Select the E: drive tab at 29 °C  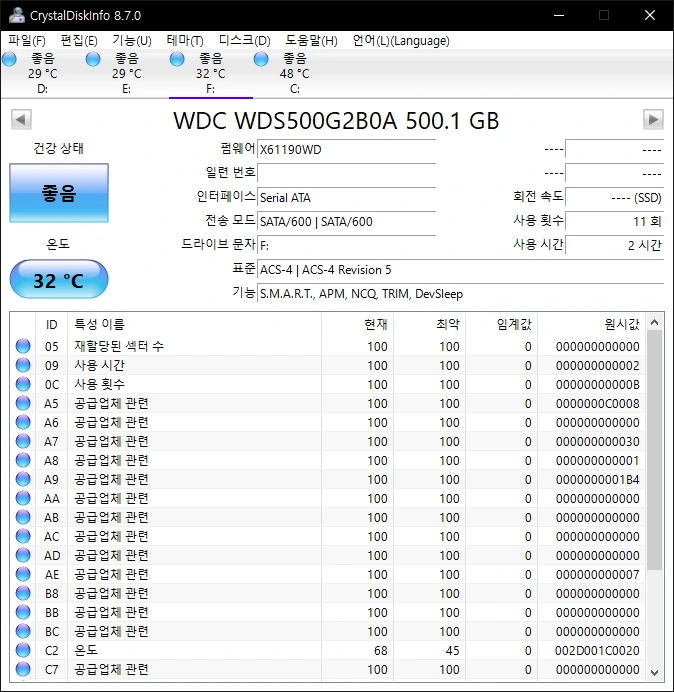click(x=126, y=73)
